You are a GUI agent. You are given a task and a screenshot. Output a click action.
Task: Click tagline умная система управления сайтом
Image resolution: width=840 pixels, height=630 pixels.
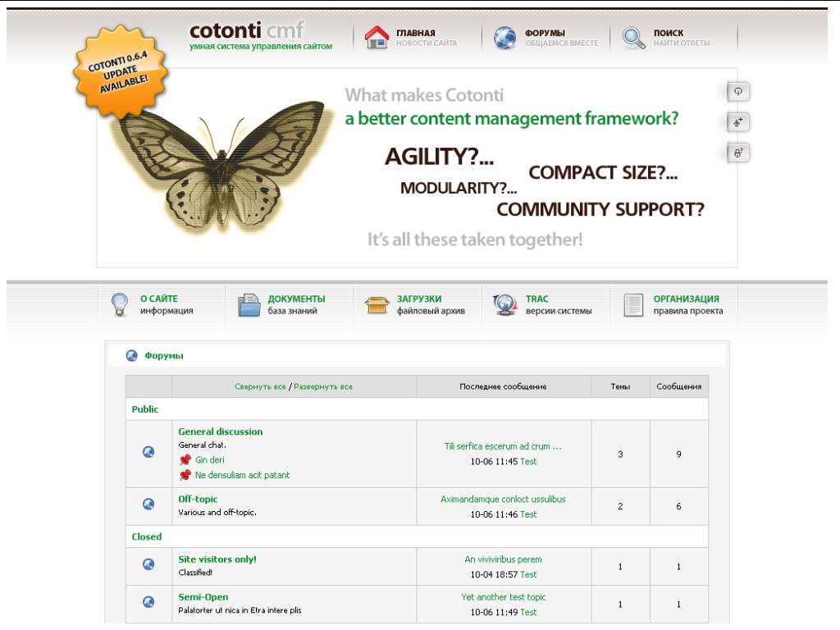click(261, 46)
